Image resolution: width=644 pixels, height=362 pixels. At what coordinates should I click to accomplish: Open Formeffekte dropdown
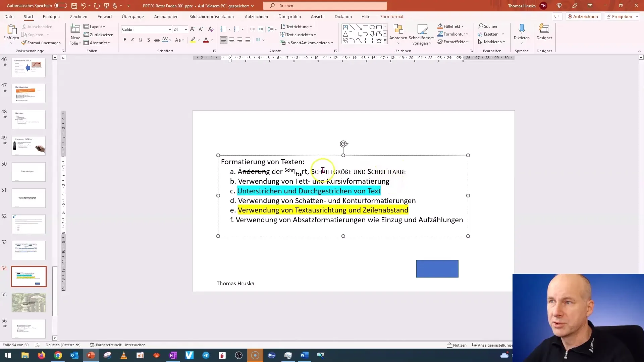coord(453,42)
